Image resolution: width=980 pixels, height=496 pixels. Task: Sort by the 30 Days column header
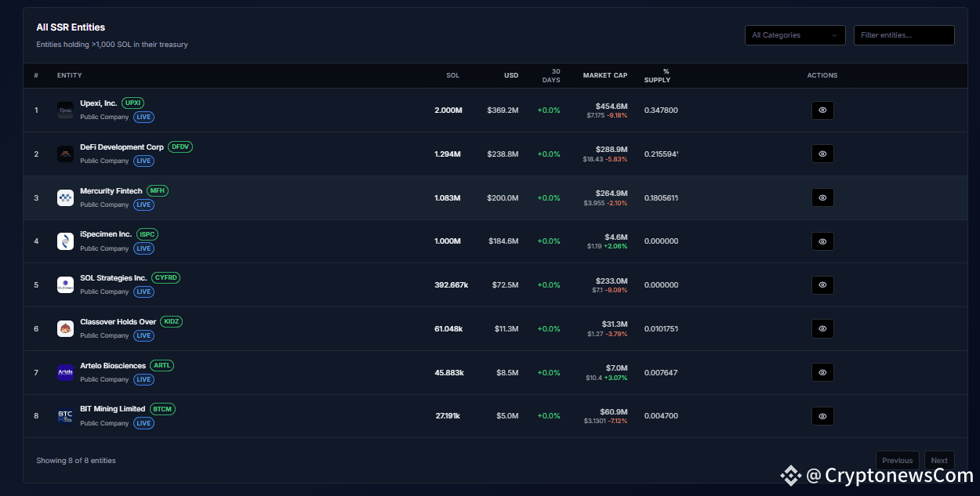[x=551, y=76]
